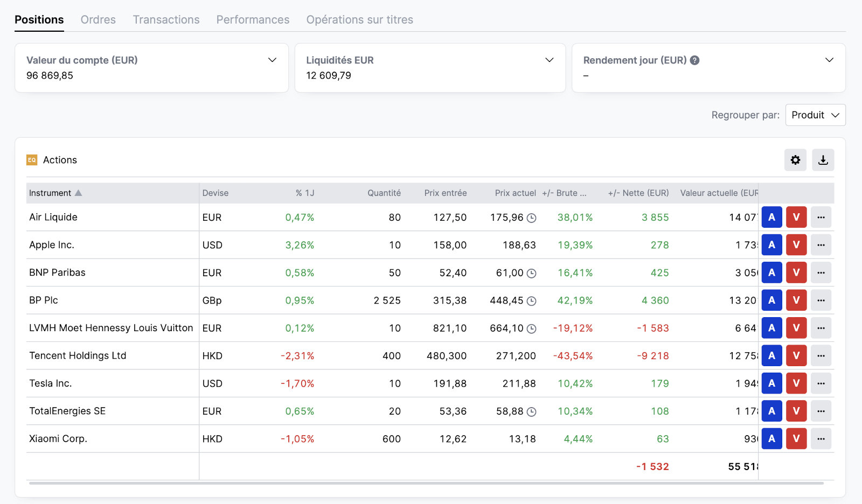The image size is (862, 504).
Task: Click help icon beside Rendement jour
Action: pos(695,60)
